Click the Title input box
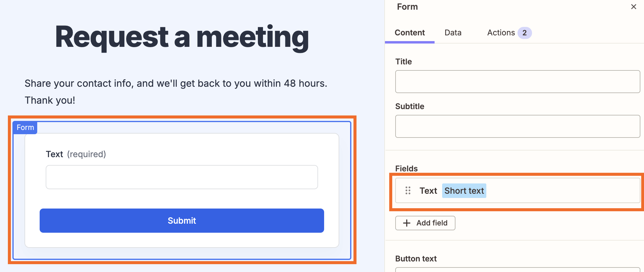 point(517,81)
